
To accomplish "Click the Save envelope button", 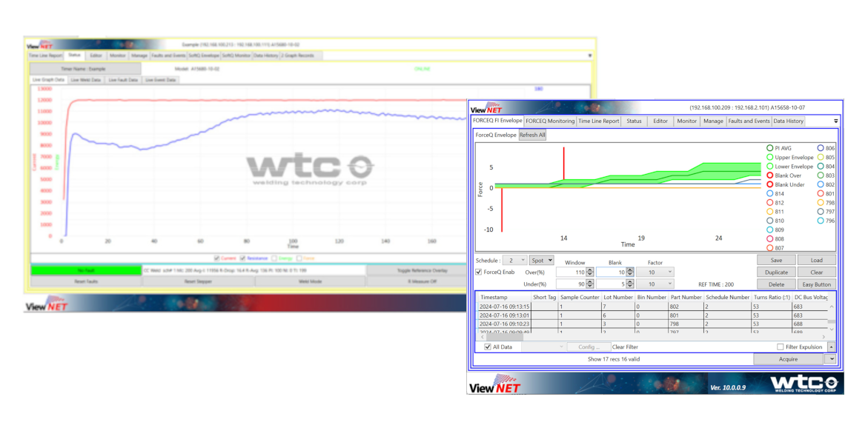I will click(776, 260).
